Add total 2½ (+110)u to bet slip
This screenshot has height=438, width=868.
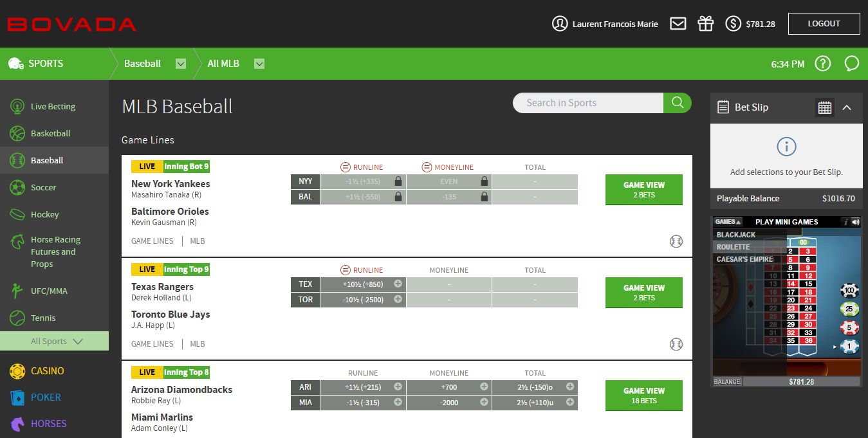(x=535, y=403)
